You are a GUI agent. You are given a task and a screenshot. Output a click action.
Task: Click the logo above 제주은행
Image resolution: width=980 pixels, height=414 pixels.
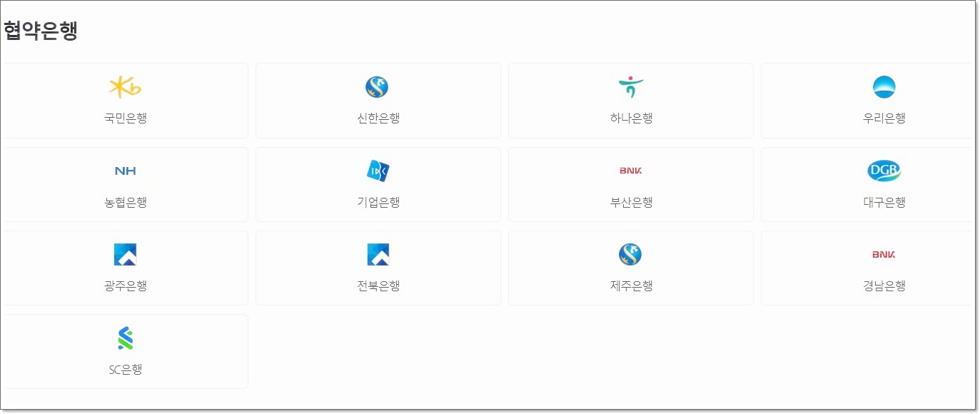(630, 254)
